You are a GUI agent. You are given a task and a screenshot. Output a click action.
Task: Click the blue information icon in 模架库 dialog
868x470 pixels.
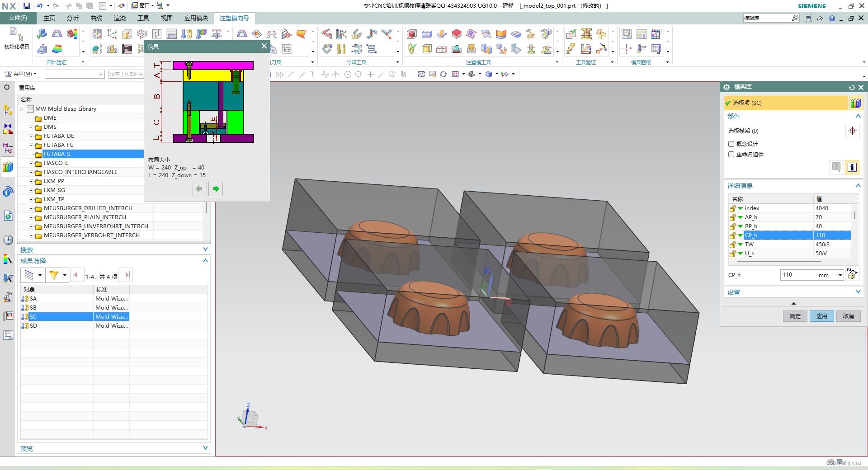coord(852,167)
